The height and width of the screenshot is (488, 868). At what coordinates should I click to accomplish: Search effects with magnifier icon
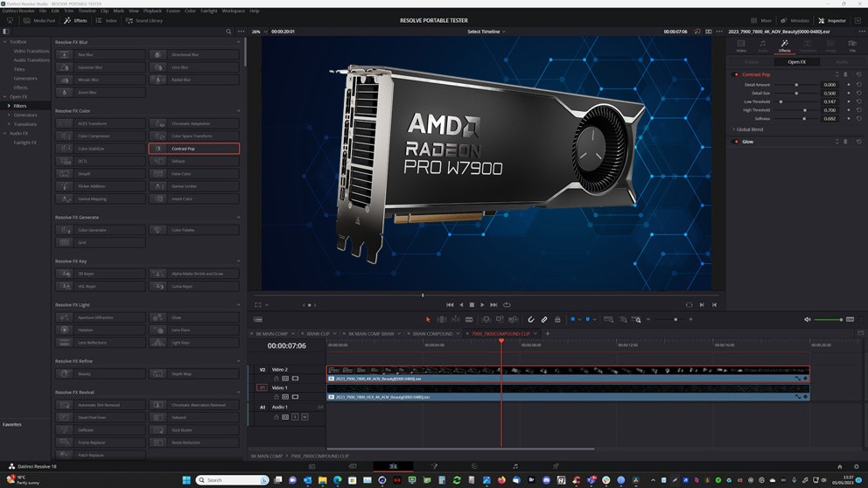228,31
